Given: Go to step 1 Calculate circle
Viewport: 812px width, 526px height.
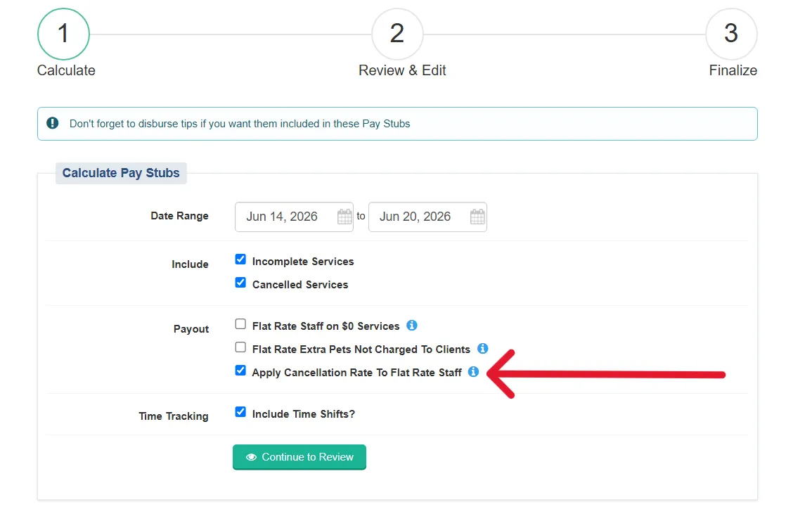Looking at the screenshot, I should [x=64, y=34].
